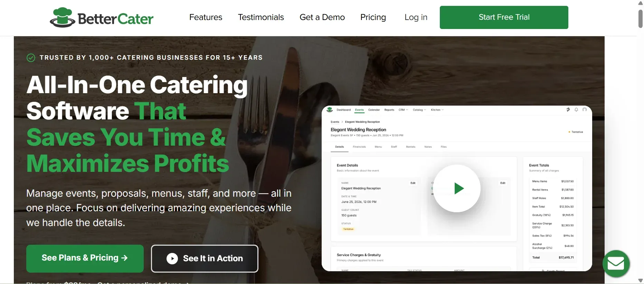Click the Event Totals heading
The width and height of the screenshot is (644, 284).
coord(539,165)
